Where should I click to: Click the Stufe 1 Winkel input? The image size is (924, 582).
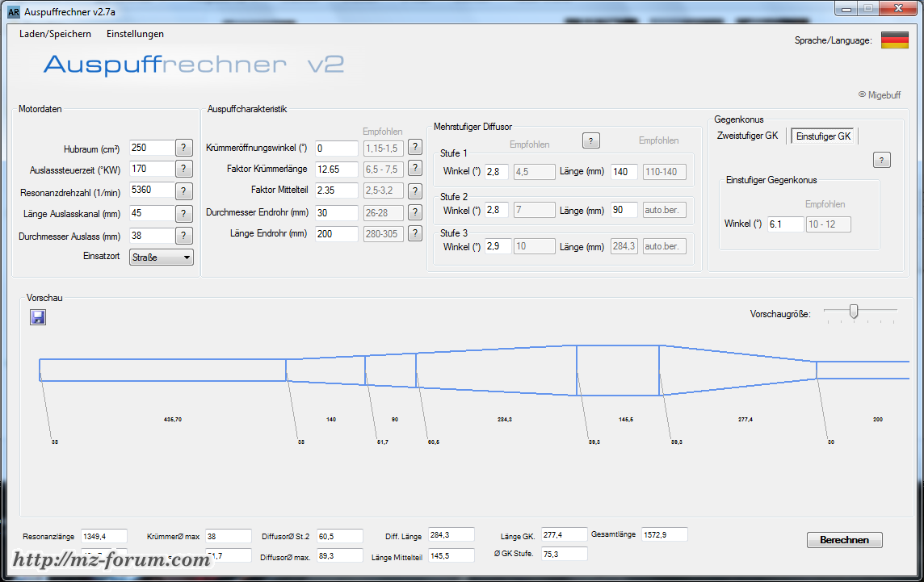(x=497, y=172)
